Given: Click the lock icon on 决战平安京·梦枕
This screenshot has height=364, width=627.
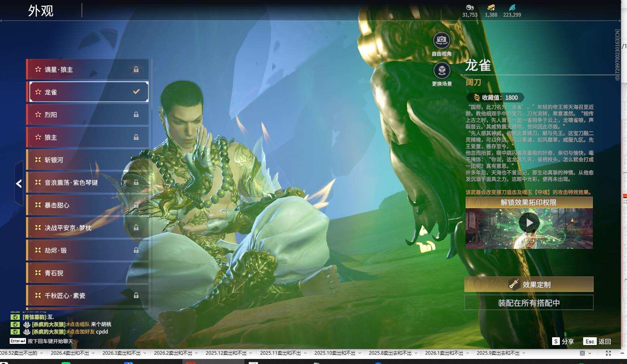Looking at the screenshot, I should pyautogui.click(x=136, y=228).
